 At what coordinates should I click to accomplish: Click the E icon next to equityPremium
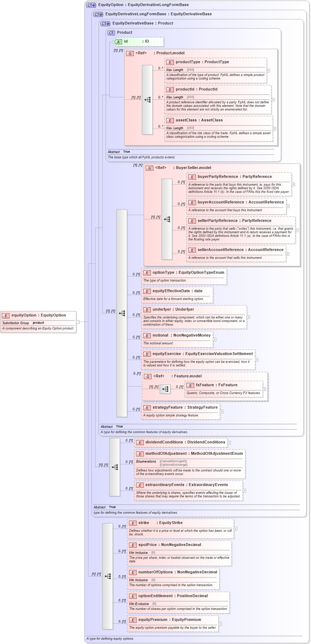(x=133, y=620)
